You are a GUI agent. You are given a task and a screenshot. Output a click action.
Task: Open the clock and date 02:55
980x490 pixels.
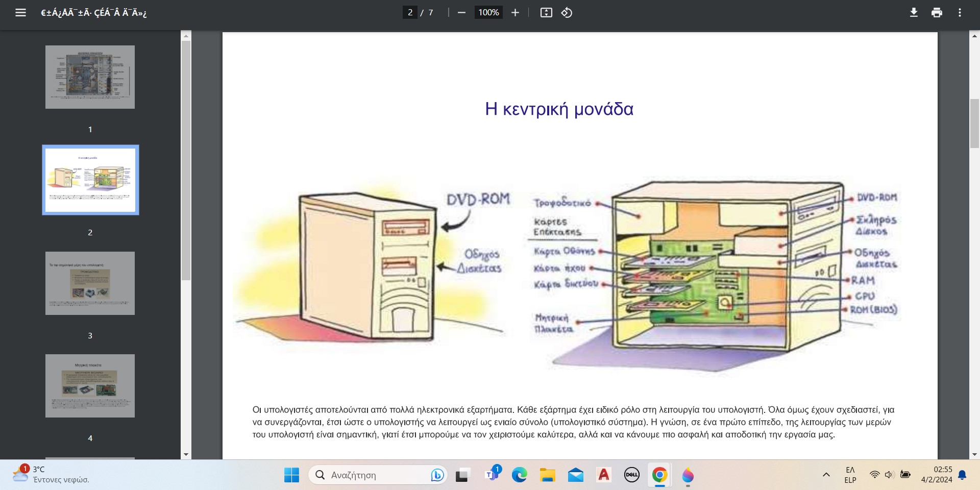(x=937, y=475)
